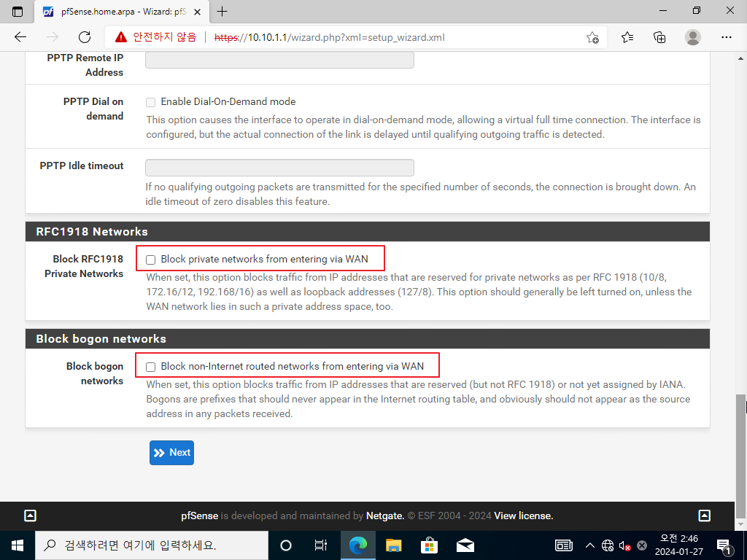Click the right footer scroll-to-top icon

[704, 516]
